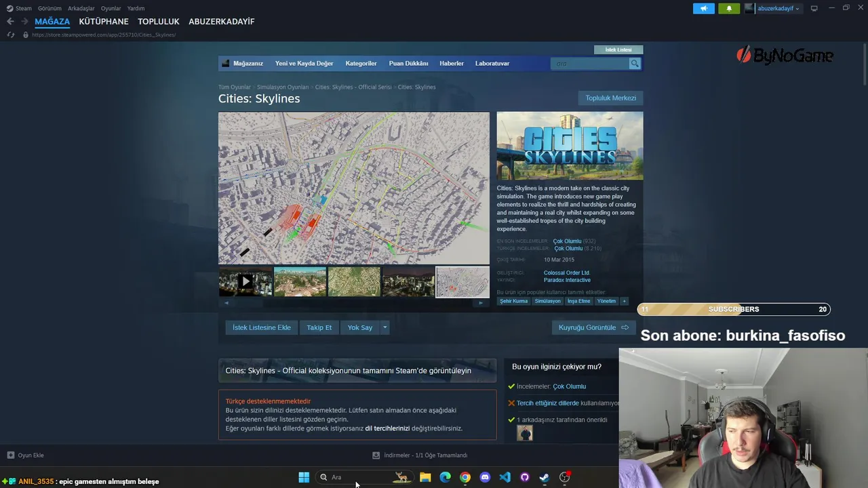Go back with the left arrow

pos(10,22)
